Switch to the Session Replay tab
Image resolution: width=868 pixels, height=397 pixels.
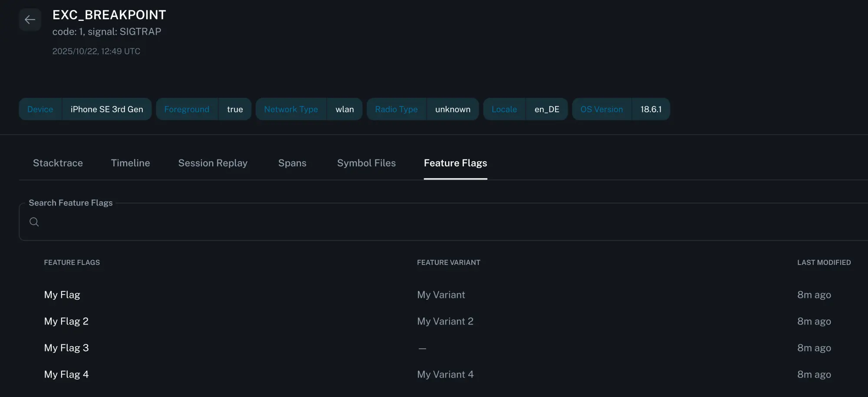(x=213, y=163)
